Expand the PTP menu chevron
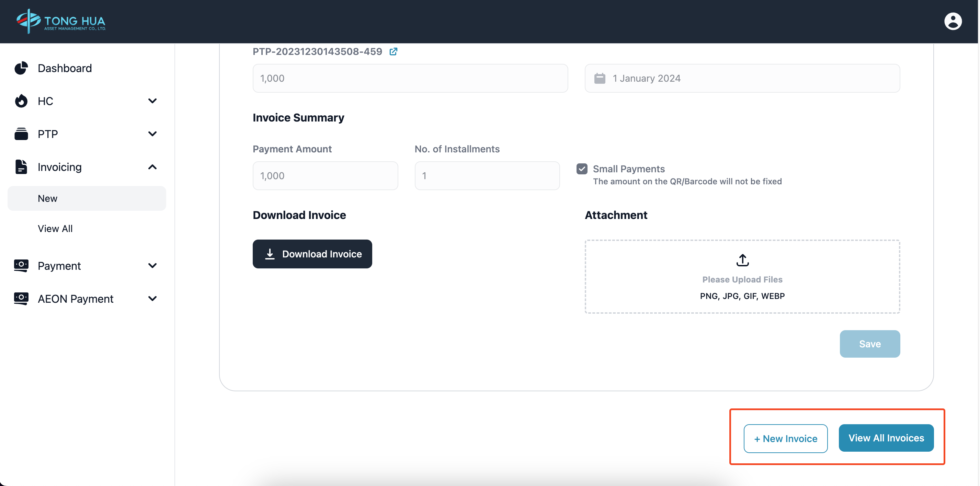 (152, 134)
